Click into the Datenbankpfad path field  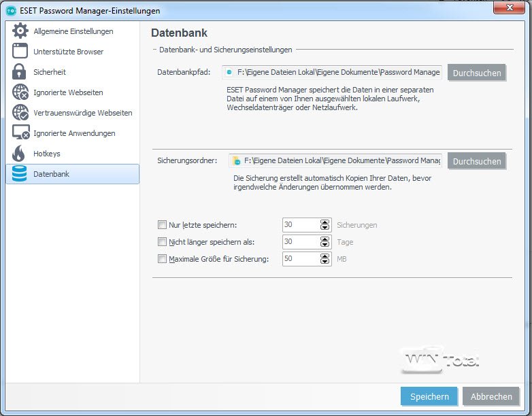coord(332,72)
